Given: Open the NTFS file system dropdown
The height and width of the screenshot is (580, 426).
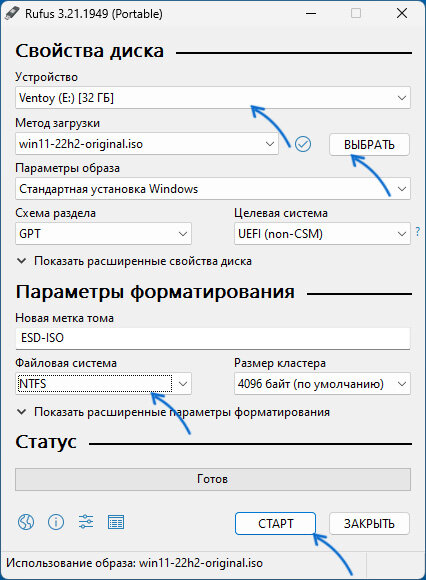Looking at the screenshot, I should click(104, 384).
